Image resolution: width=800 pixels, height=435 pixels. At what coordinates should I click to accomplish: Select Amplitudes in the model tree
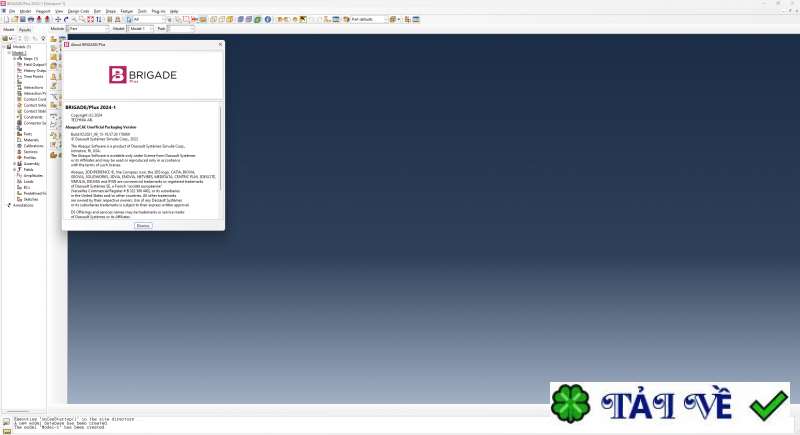pyautogui.click(x=33, y=175)
